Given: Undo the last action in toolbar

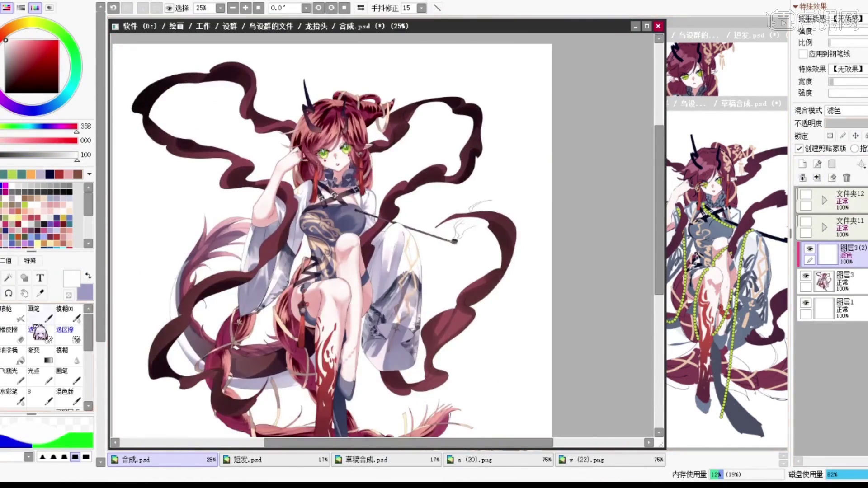Looking at the screenshot, I should (113, 8).
